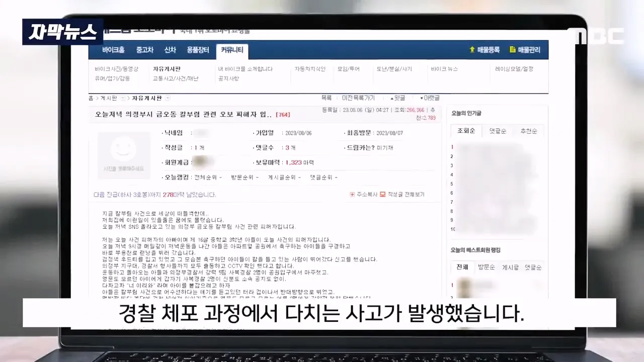
Task: Open the 바이크 뉴스 submenu link
Action: click(444, 69)
